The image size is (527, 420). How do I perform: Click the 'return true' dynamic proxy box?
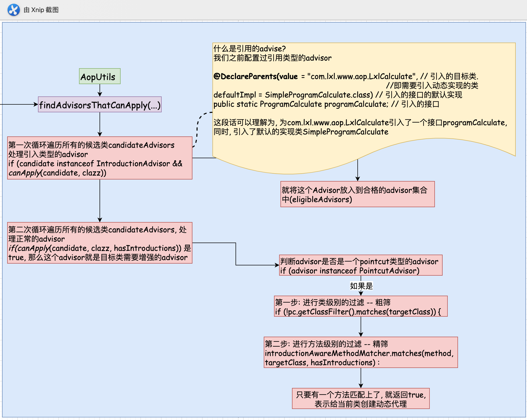(360, 399)
